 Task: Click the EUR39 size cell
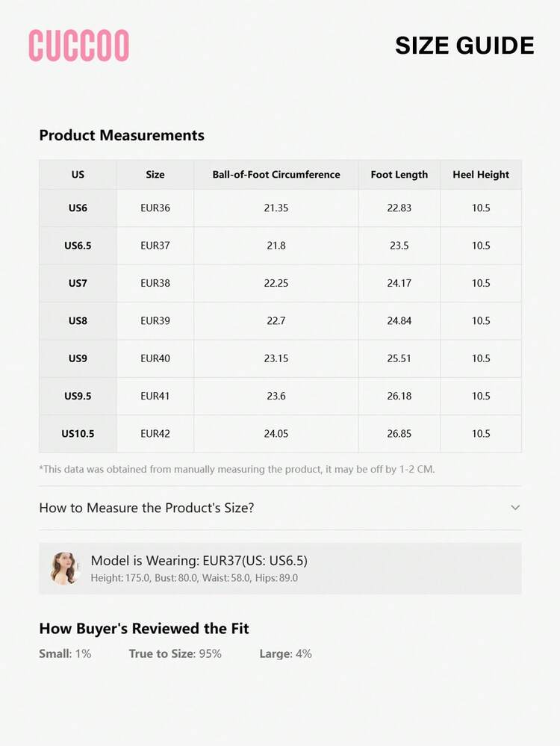pyautogui.click(x=155, y=321)
